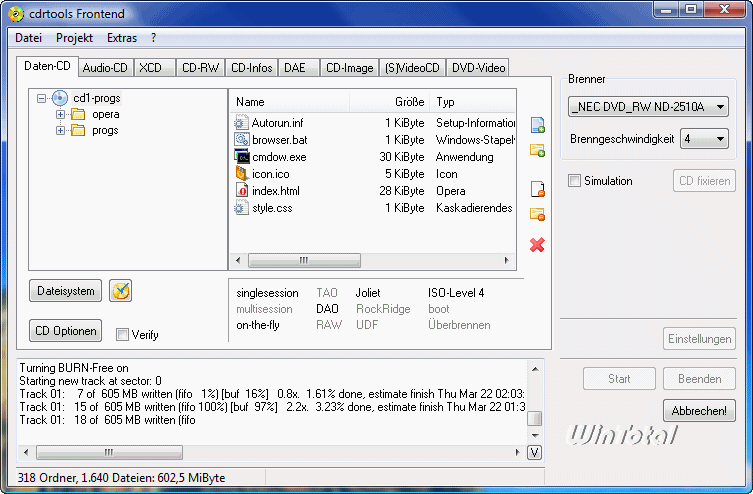This screenshot has height=494, width=753.
Task: Toggle the Verify checkbox
Action: click(x=122, y=335)
